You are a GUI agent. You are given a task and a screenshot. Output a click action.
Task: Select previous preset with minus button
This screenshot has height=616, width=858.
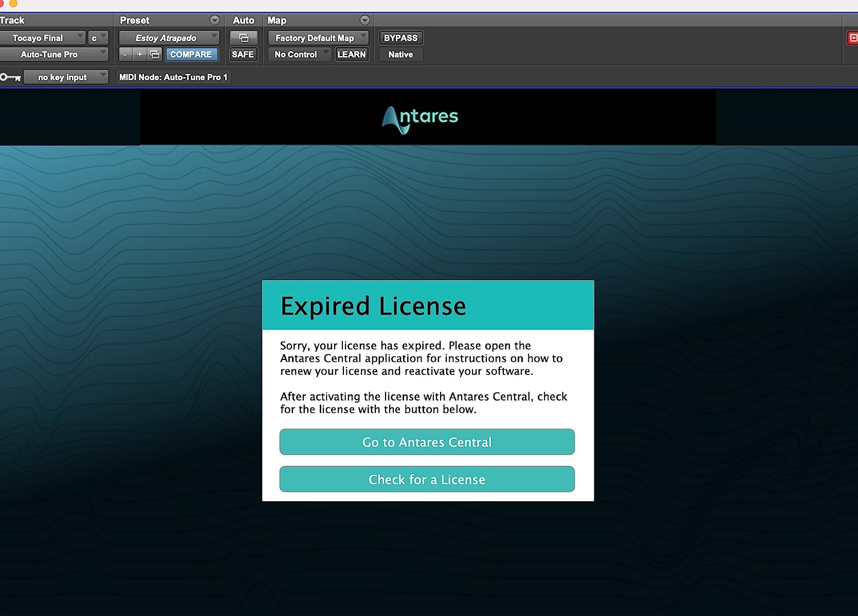pos(125,54)
